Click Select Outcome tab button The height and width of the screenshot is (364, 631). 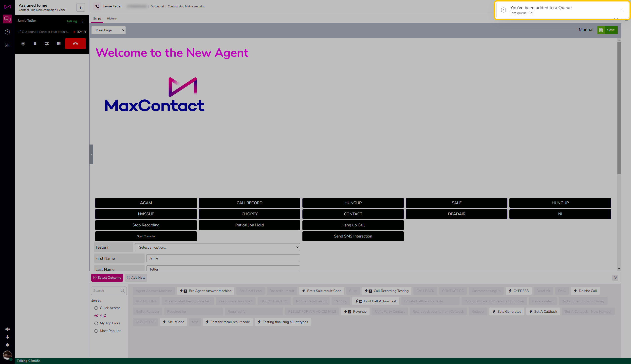107,277
